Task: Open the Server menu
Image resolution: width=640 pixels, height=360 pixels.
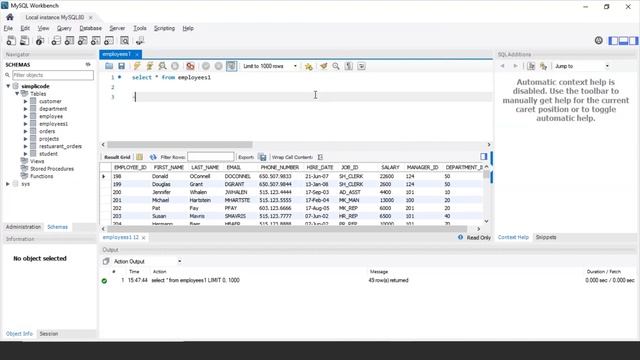Action: click(117, 28)
